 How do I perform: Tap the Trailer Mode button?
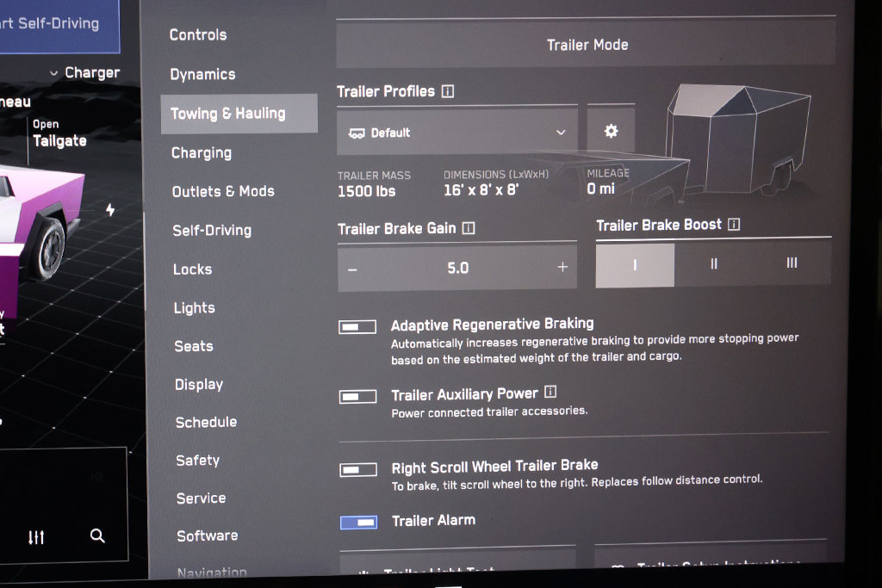coord(586,45)
